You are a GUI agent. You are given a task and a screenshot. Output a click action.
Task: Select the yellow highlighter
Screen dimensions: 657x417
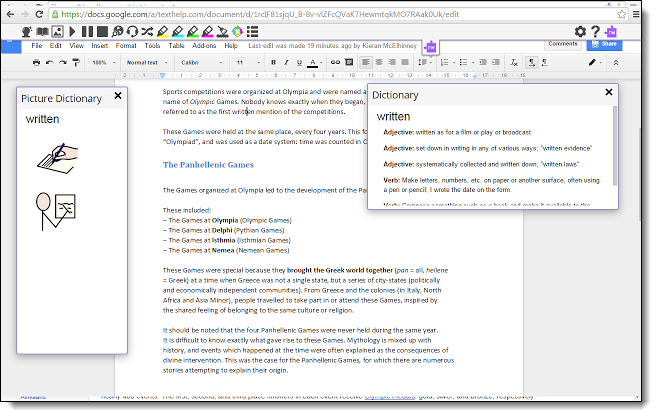[x=163, y=32]
